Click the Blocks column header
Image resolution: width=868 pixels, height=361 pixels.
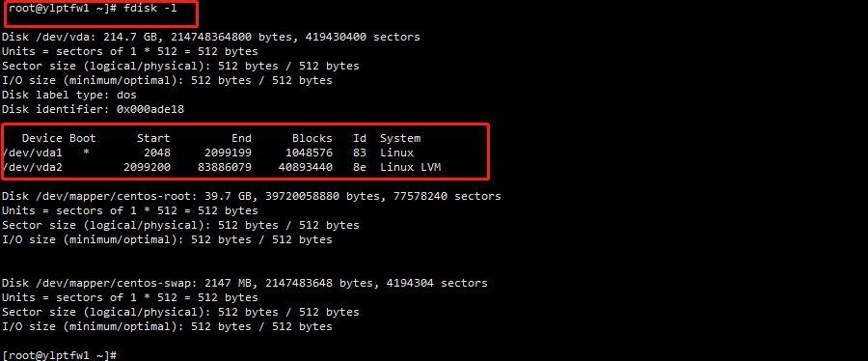click(x=312, y=138)
